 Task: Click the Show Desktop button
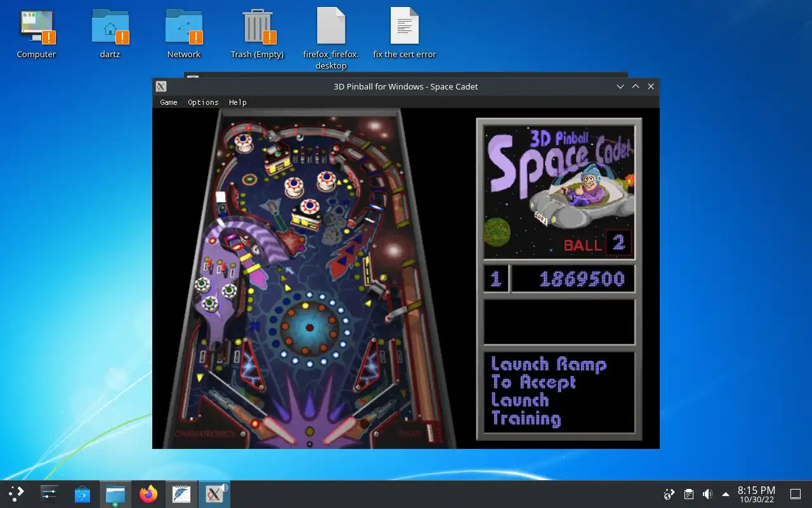[x=796, y=494]
